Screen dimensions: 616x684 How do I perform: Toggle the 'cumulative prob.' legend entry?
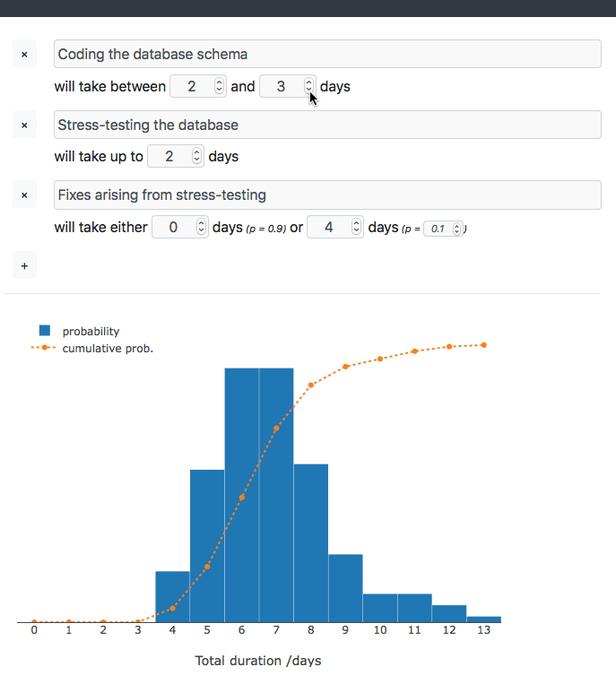[92, 348]
